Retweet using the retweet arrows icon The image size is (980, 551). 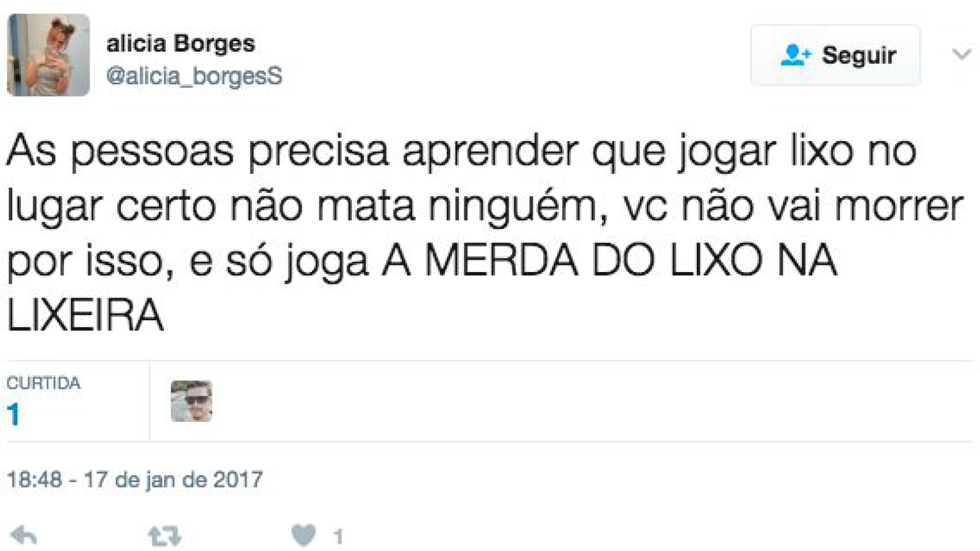pos(165,536)
